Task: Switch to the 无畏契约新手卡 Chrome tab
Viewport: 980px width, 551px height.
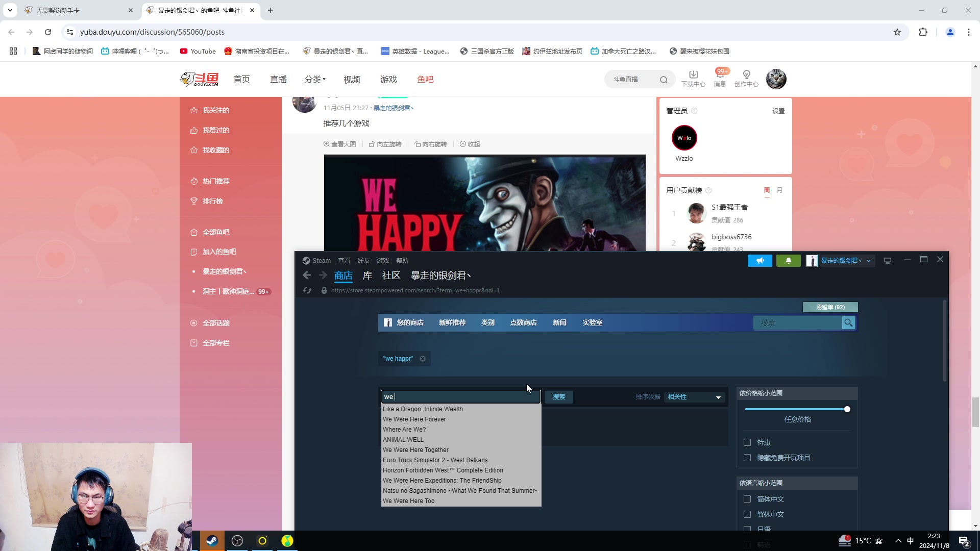Action: point(78,10)
